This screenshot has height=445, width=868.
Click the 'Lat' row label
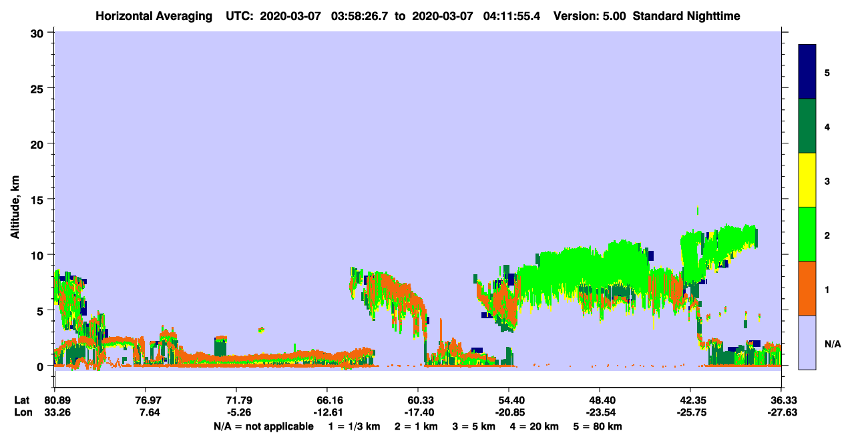pyautogui.click(x=21, y=400)
